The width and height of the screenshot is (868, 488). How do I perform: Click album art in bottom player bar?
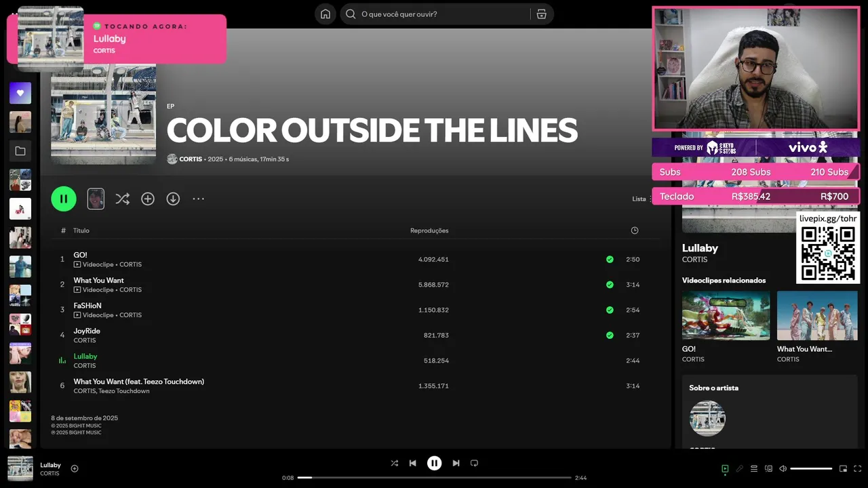(x=20, y=468)
